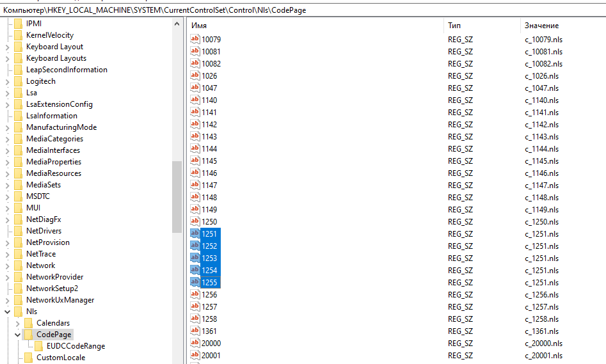The image size is (606, 364).
Task: Expand the Keyboard Layouts key
Action: tap(7, 59)
